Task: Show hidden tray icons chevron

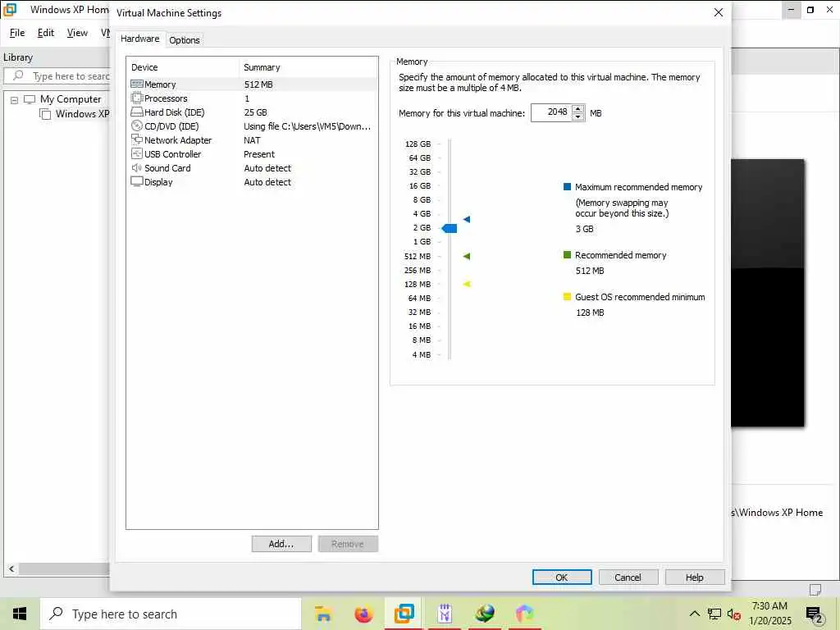Action: [694, 614]
